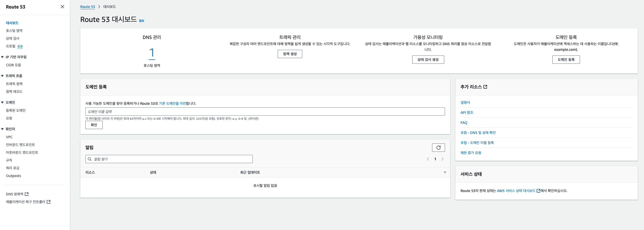Open DNS 방화벽 external link
This screenshot has height=230, width=644.
[x=15, y=194]
